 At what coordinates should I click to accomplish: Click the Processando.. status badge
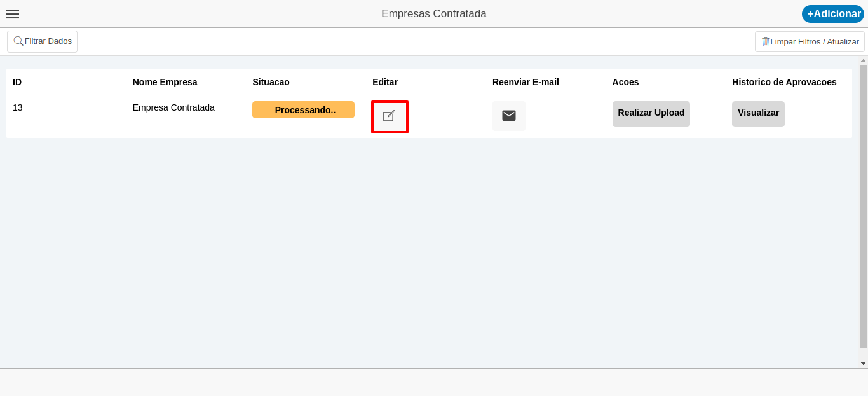pyautogui.click(x=303, y=110)
